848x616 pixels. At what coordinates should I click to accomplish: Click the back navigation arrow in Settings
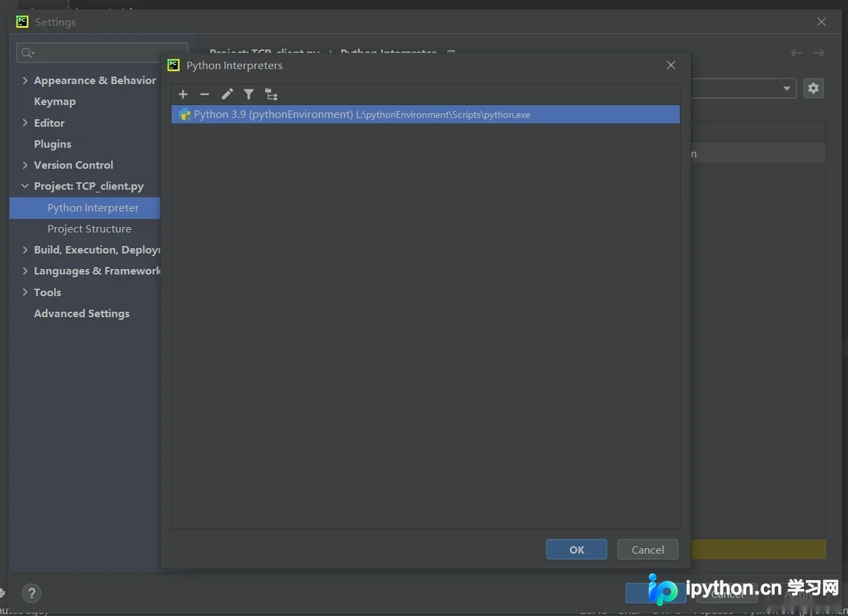coord(796,53)
